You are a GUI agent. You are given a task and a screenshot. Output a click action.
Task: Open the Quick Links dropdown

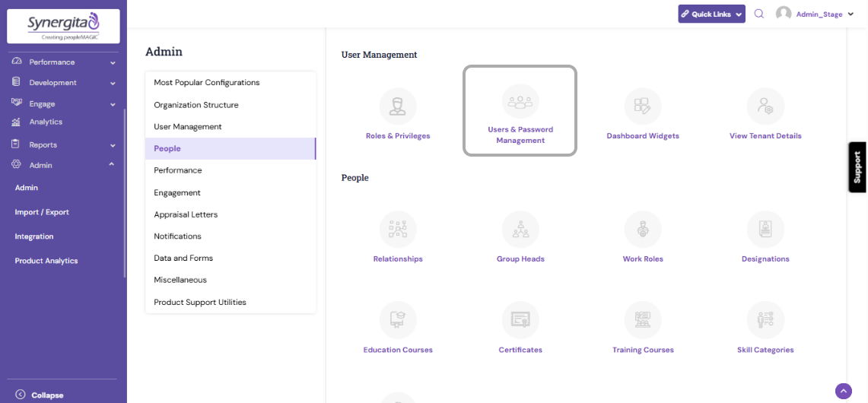711,14
